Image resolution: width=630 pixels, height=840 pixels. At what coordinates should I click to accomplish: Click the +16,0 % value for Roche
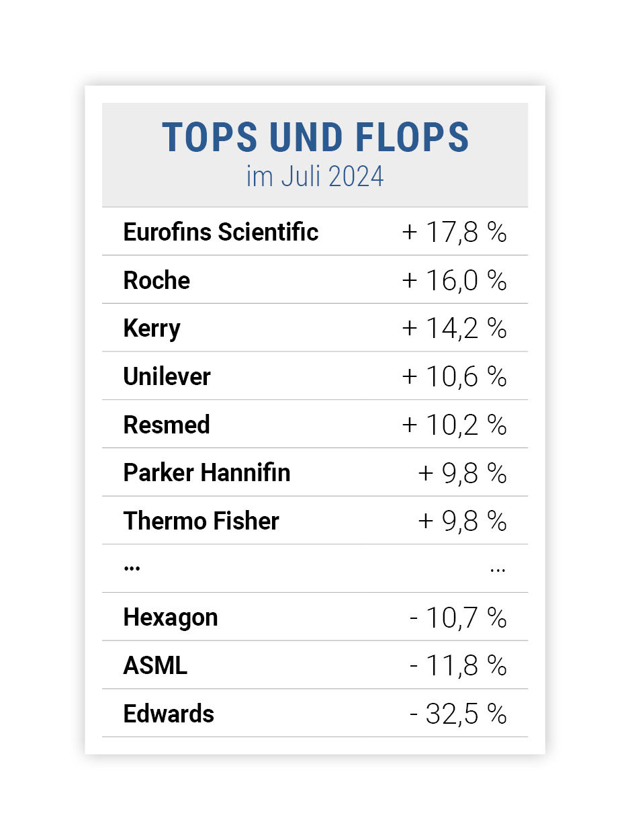pyautogui.click(x=454, y=281)
